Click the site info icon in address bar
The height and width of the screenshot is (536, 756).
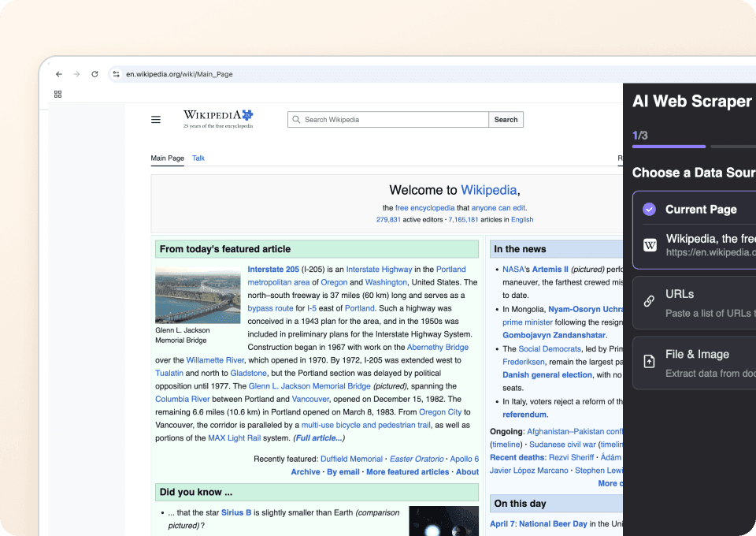coord(117,74)
